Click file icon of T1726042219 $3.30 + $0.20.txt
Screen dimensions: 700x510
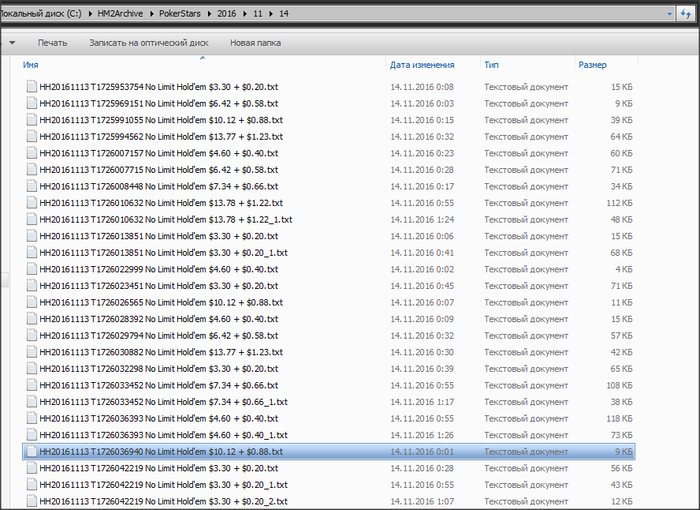pos(31,468)
